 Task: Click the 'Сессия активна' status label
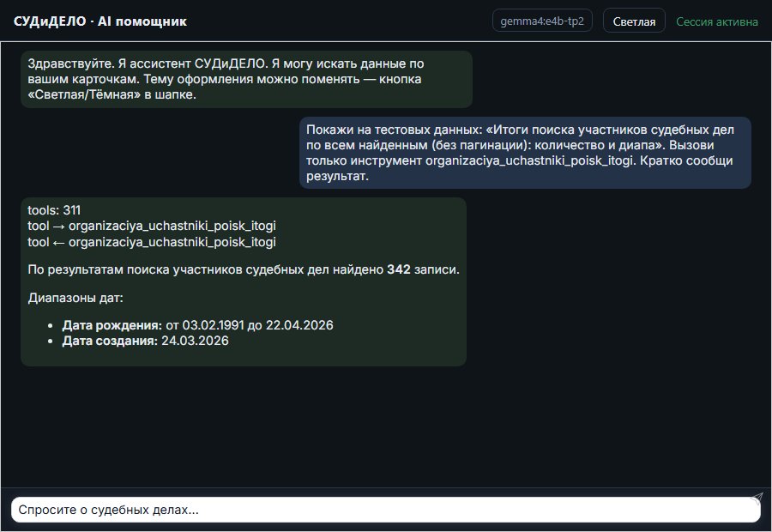pos(716,21)
